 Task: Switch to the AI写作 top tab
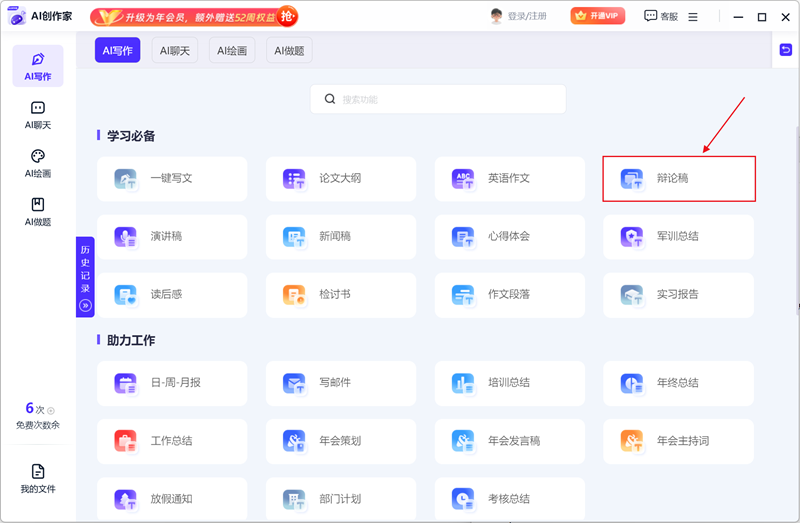(117, 50)
